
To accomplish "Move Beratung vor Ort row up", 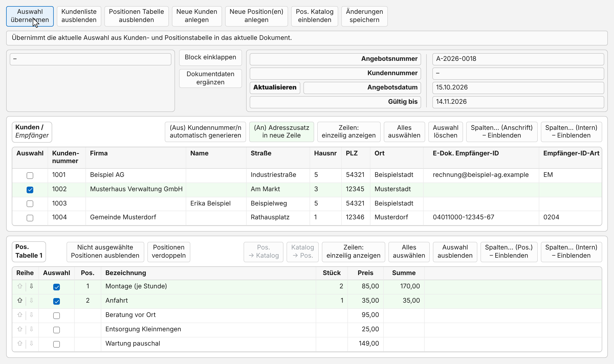I will click(x=20, y=315).
